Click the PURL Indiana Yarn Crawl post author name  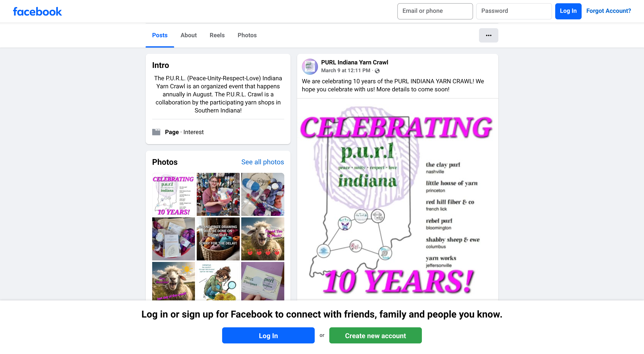pos(354,62)
